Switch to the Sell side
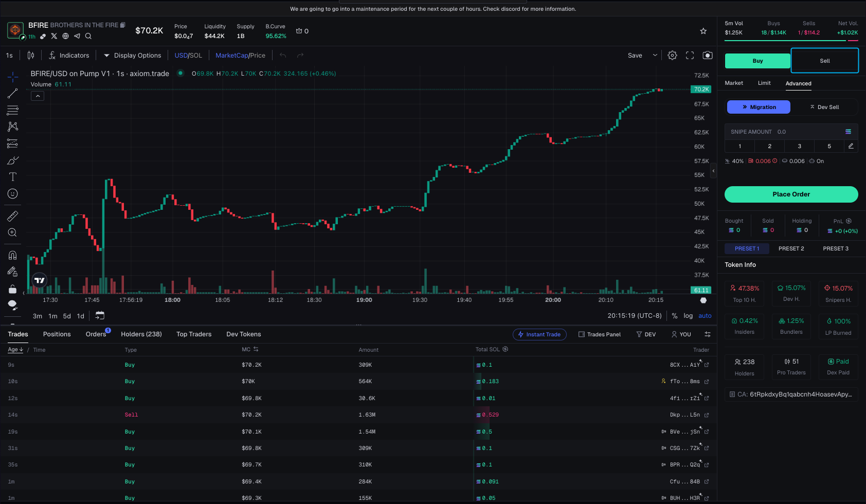The image size is (866, 504). [824, 61]
